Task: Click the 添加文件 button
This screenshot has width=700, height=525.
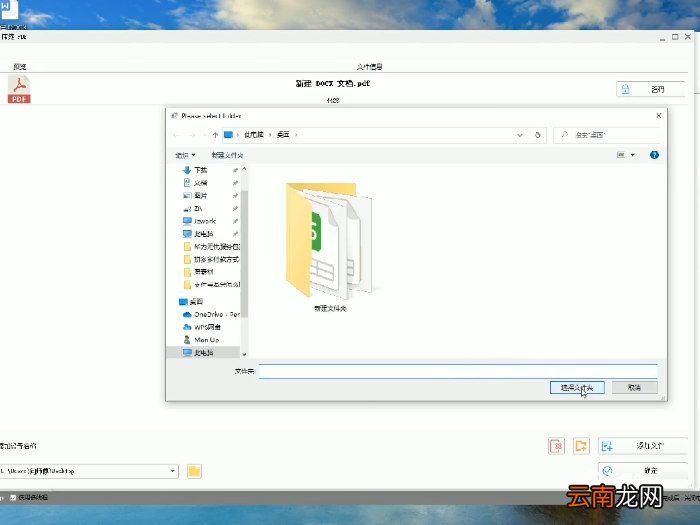Action: pyautogui.click(x=642, y=446)
